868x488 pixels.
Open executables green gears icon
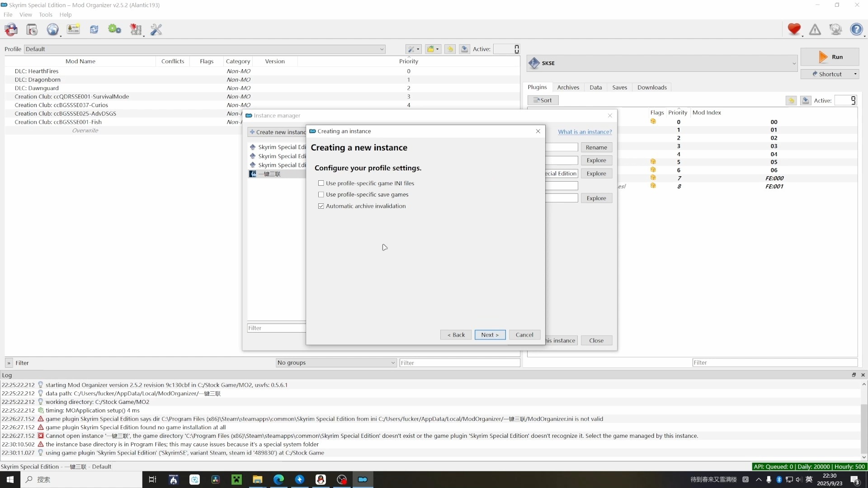(114, 30)
